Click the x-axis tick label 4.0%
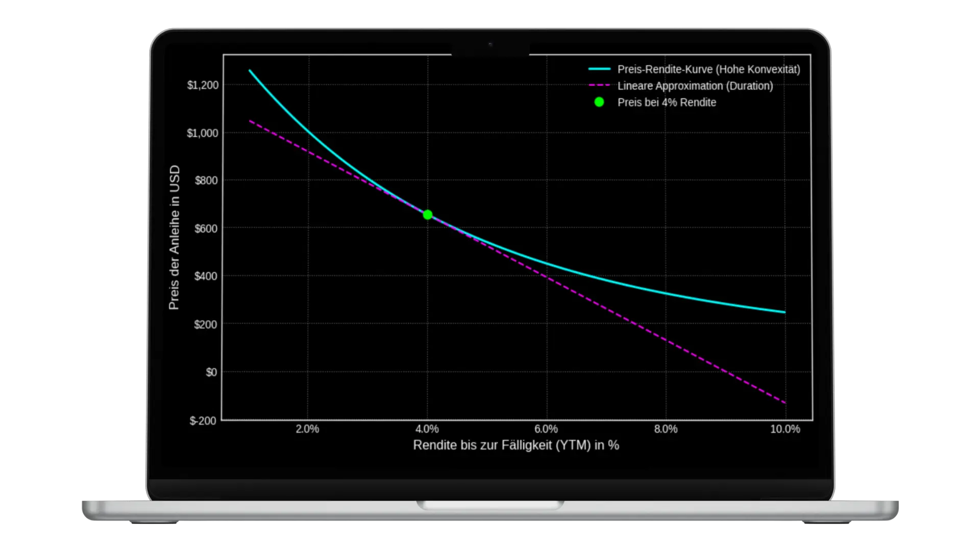980x551 pixels. click(427, 430)
